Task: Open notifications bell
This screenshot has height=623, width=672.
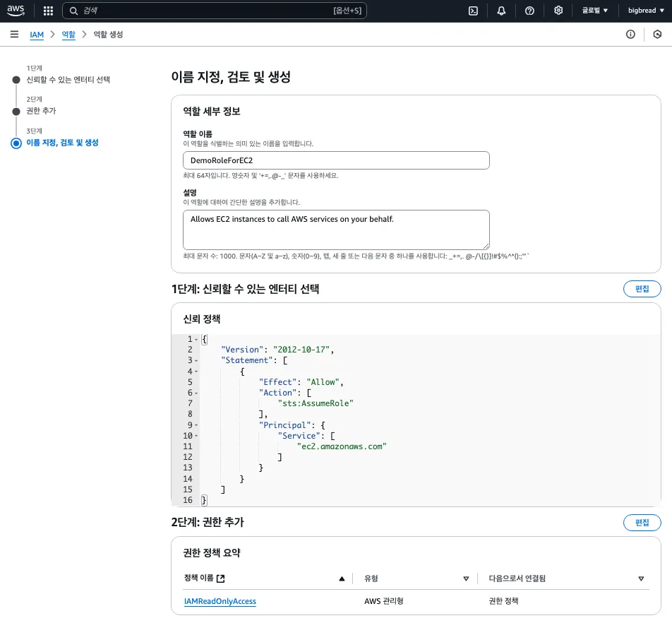Action: 501,11
